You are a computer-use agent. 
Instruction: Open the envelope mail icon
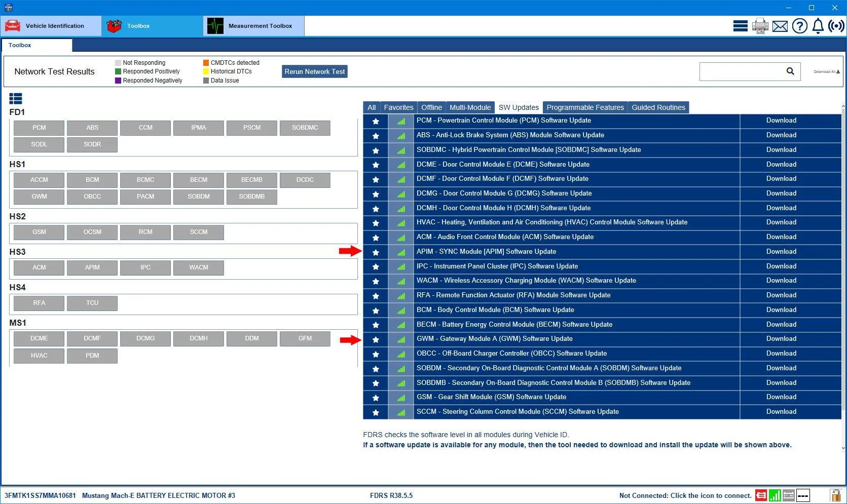[x=780, y=26]
